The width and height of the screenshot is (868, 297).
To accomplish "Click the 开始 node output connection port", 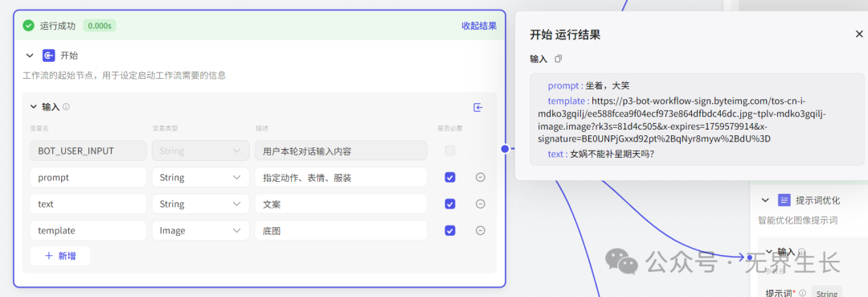I will click(505, 148).
